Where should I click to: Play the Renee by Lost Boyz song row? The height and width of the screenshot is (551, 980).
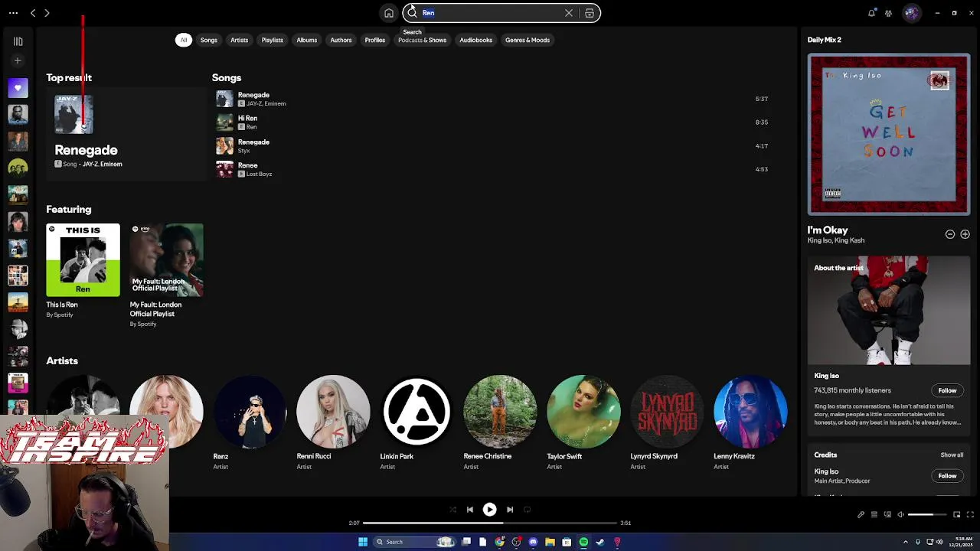coord(492,169)
